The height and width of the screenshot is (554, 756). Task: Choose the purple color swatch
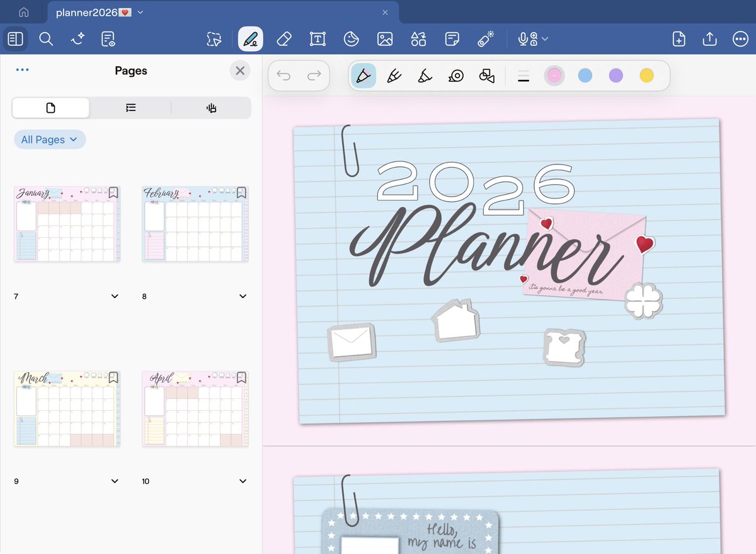pyautogui.click(x=616, y=76)
